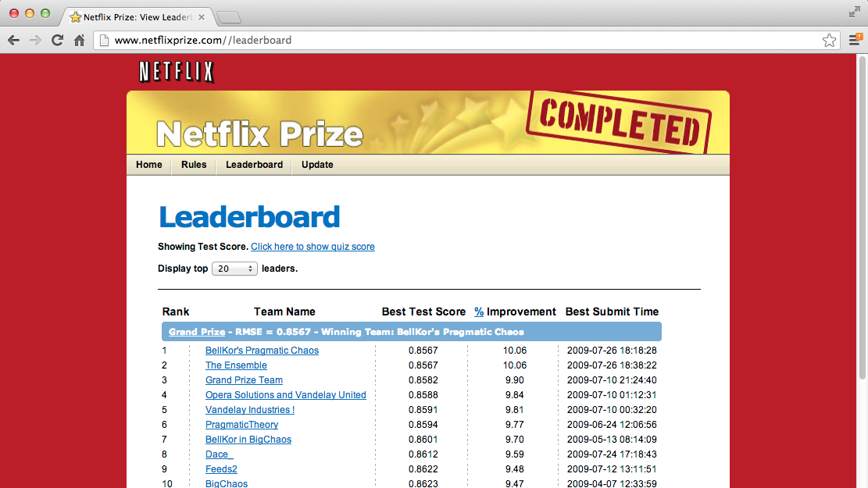The width and height of the screenshot is (868, 488).
Task: Click the Netflix logo
Action: (177, 72)
